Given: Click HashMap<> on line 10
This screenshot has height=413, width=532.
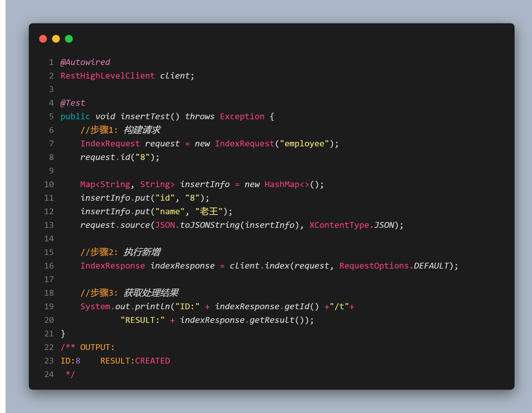Looking at the screenshot, I should click(x=287, y=184).
